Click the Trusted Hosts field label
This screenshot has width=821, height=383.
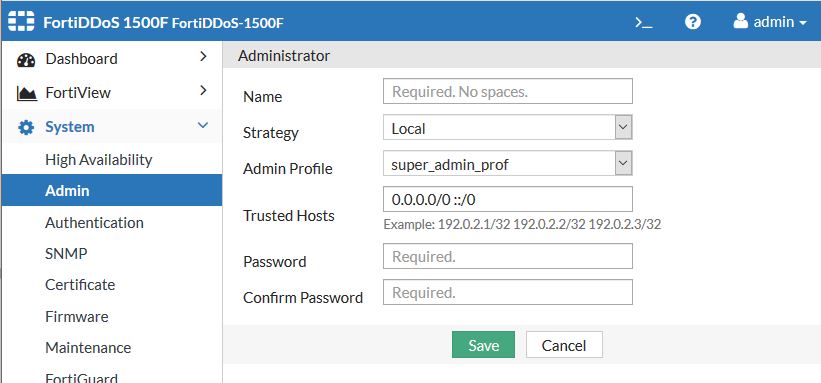(289, 215)
